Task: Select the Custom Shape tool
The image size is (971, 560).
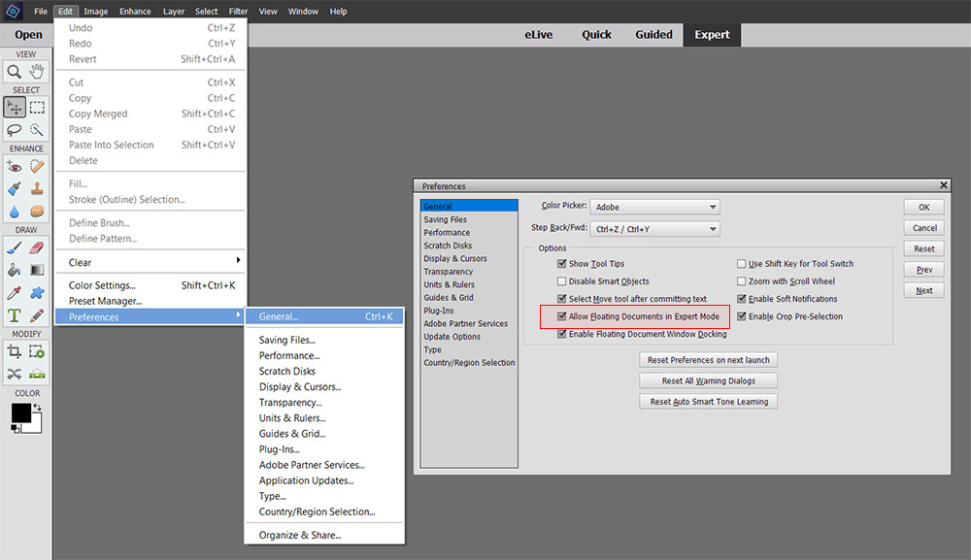Action: click(37, 293)
